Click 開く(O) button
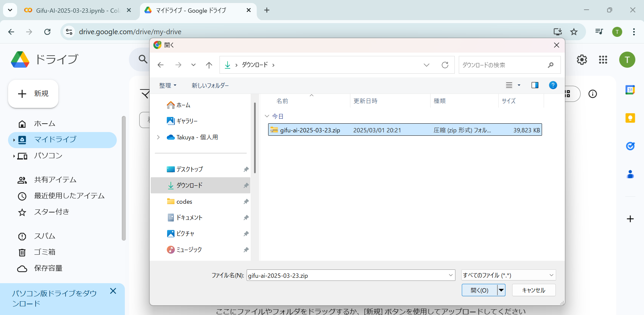 coord(480,290)
